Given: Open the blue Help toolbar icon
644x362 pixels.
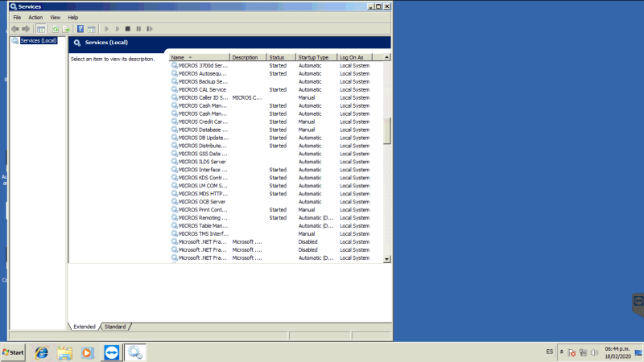Looking at the screenshot, I should (80, 29).
